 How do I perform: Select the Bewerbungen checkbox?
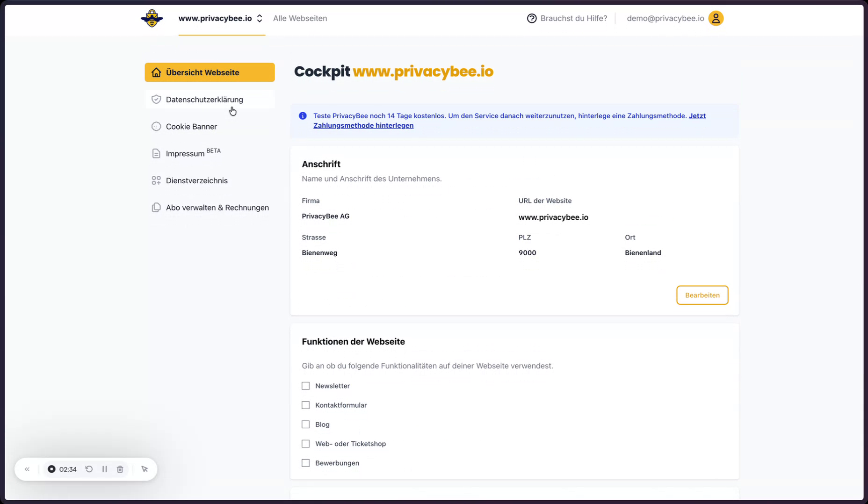(306, 463)
